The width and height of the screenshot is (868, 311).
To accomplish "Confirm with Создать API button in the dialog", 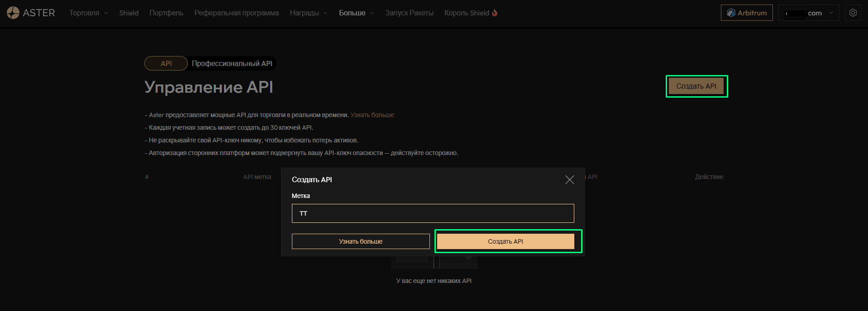I will click(x=506, y=241).
